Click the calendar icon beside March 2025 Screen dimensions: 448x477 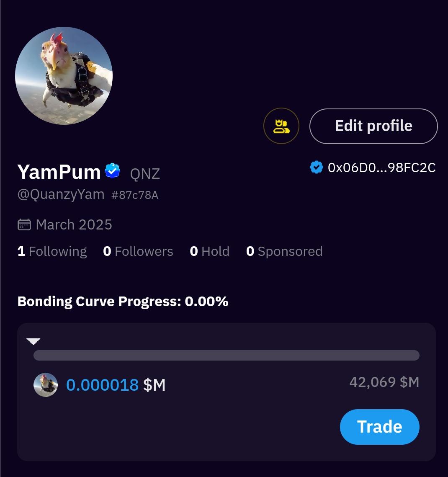click(x=24, y=225)
